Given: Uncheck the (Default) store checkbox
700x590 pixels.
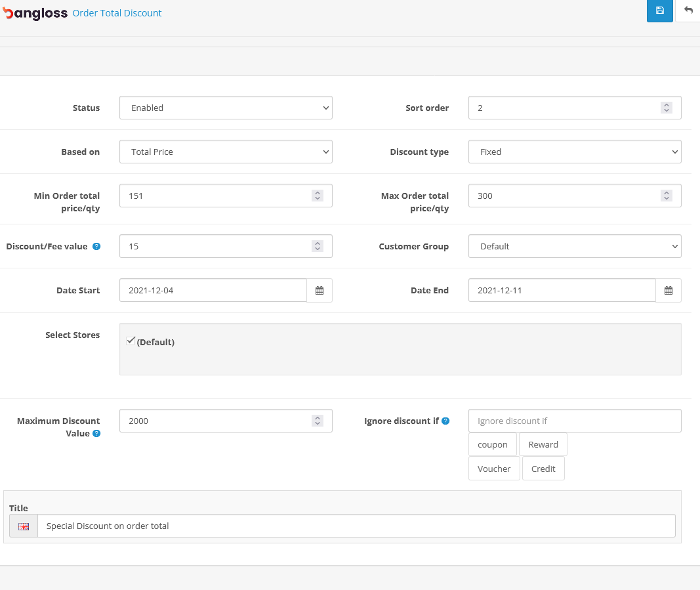Looking at the screenshot, I should coord(131,341).
